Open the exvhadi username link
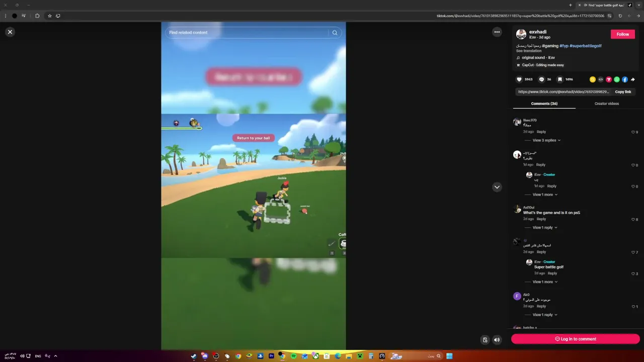 pyautogui.click(x=538, y=32)
